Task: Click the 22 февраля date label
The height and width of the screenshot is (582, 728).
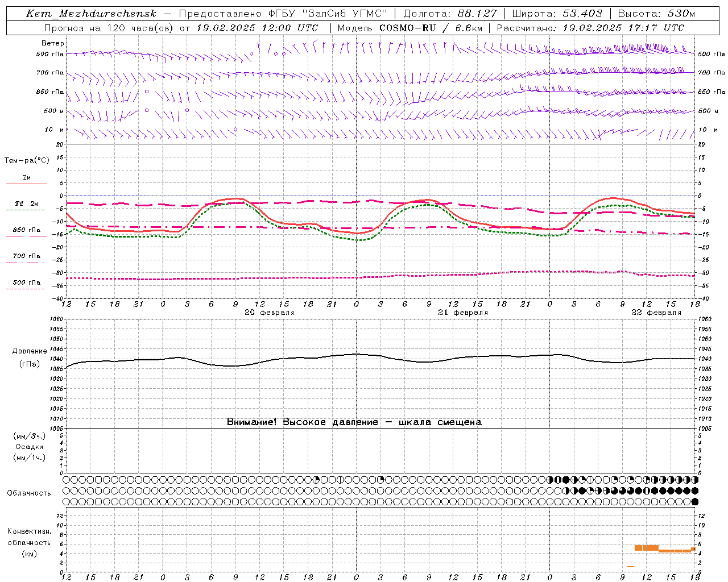Action: [x=656, y=313]
